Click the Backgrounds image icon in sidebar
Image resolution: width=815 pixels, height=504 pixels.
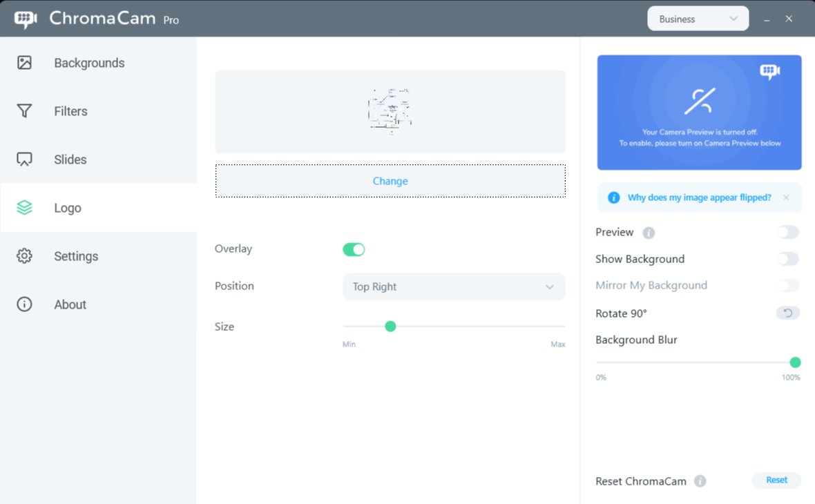[x=24, y=63]
